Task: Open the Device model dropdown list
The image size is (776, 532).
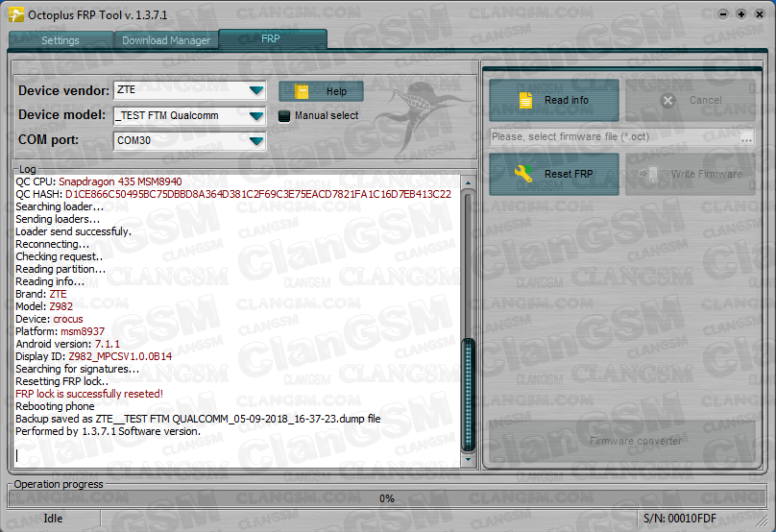Action: point(255,116)
